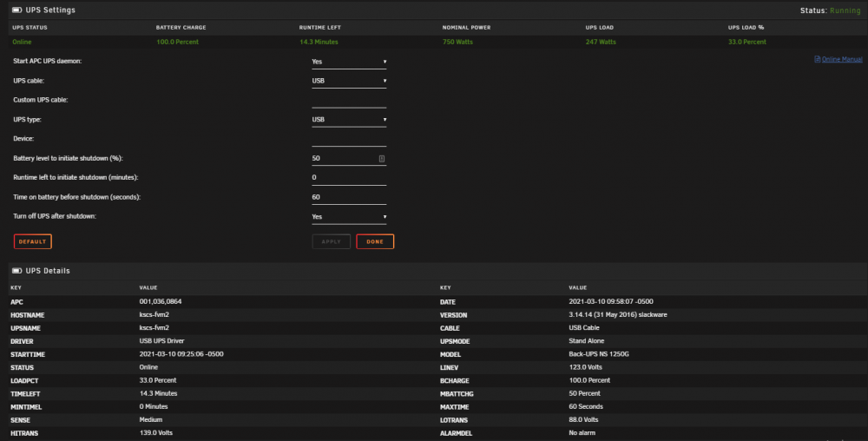Click the 50 Percent MBATTCHG value
Image resolution: width=868 pixels, height=441 pixels.
[x=584, y=393]
